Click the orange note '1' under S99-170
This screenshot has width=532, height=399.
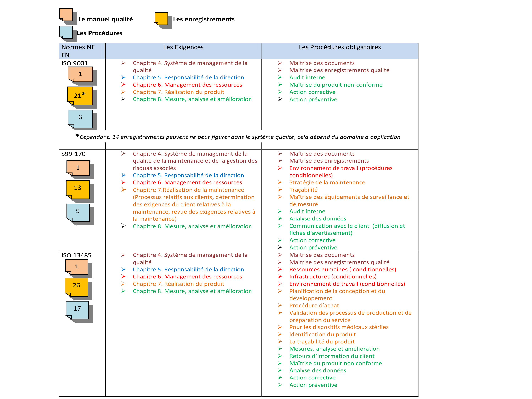[x=78, y=168]
